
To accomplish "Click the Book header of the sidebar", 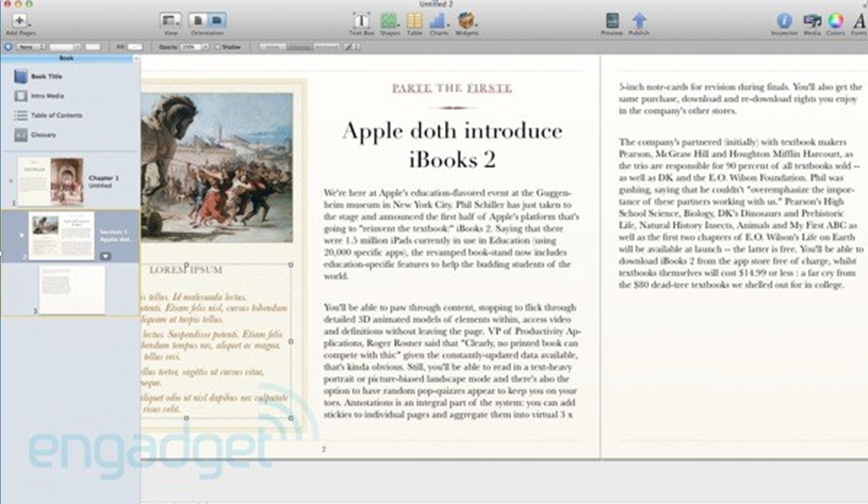I will (67, 58).
